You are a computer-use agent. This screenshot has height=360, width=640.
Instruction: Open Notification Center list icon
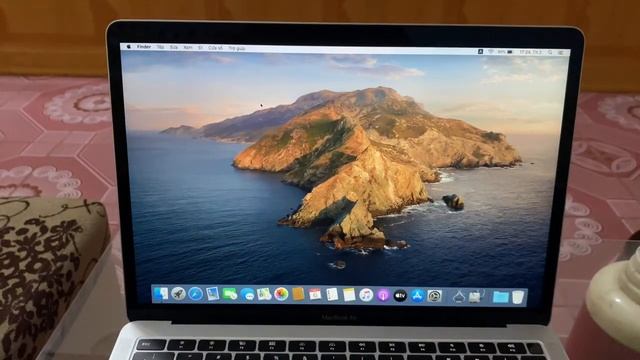click(x=562, y=53)
